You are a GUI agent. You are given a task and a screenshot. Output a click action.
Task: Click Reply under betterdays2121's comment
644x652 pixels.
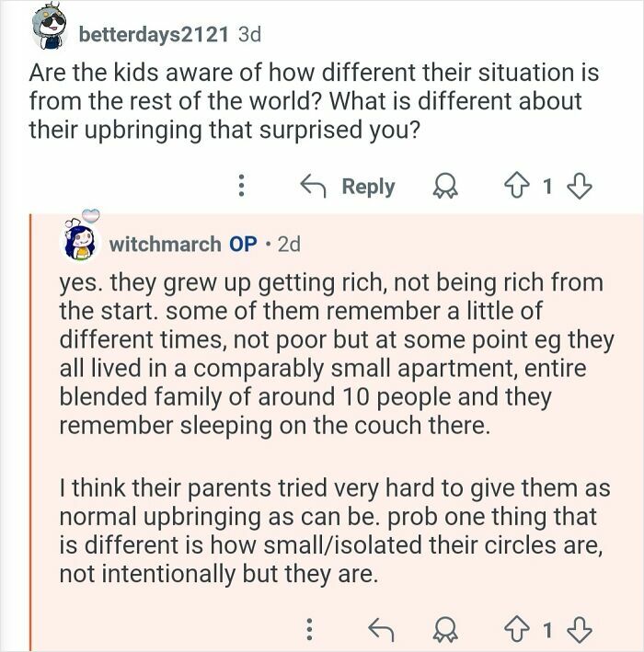point(348,186)
